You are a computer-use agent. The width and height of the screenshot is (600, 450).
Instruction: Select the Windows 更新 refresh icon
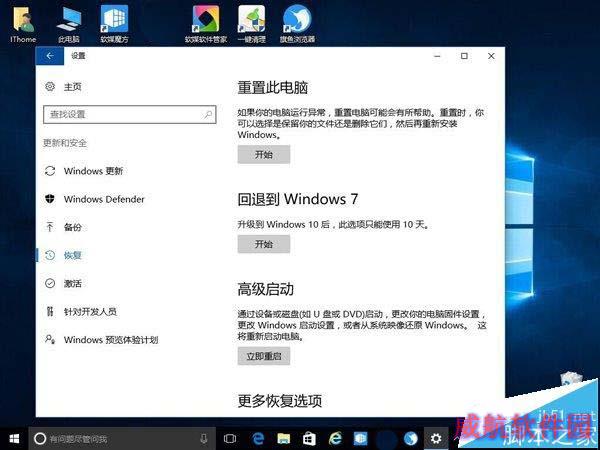(x=50, y=171)
